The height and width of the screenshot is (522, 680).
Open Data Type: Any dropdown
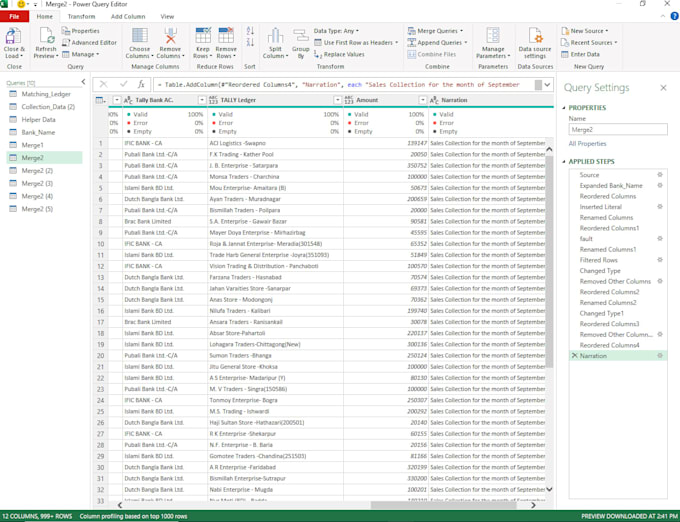coord(336,31)
